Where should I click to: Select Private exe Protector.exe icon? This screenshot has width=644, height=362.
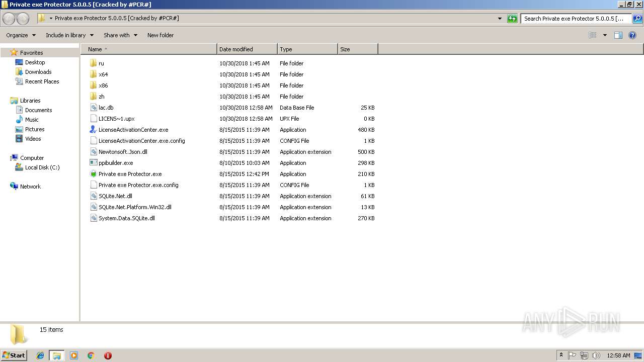[x=93, y=174]
